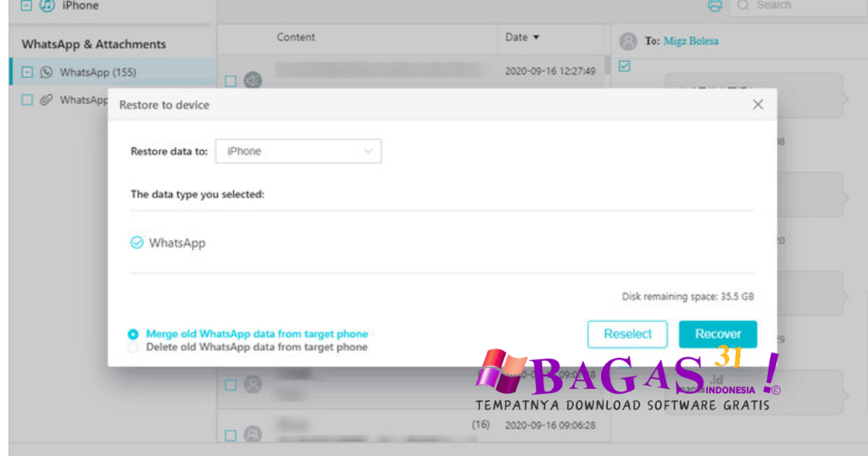Image resolution: width=868 pixels, height=456 pixels.
Task: Sort by the Date column arrow
Action: pos(536,37)
